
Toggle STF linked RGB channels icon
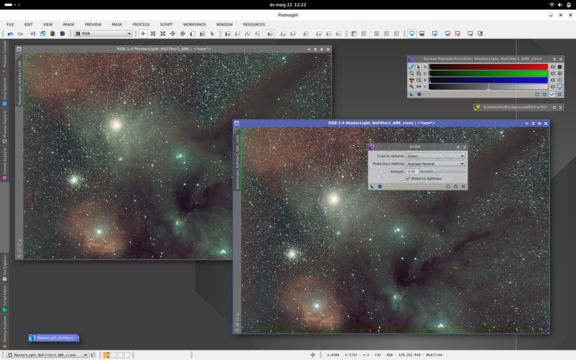pos(411,67)
